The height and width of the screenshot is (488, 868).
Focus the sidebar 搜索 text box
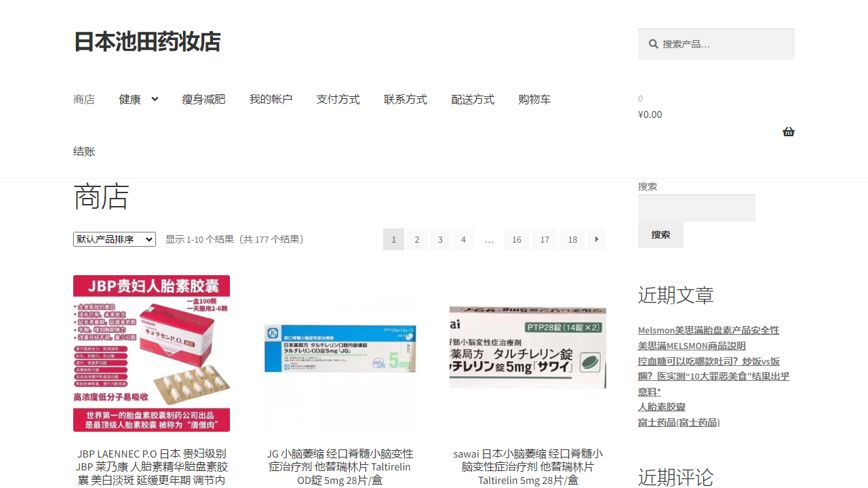click(696, 208)
